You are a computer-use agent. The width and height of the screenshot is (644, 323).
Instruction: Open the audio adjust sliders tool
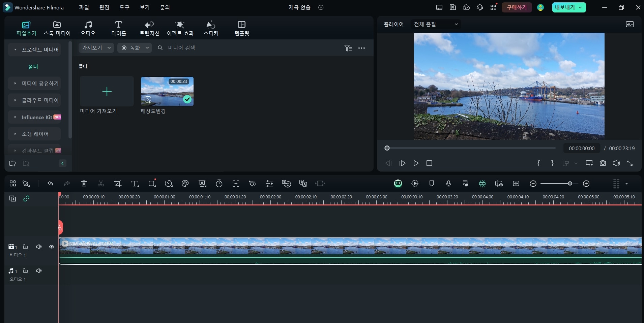coord(269,184)
